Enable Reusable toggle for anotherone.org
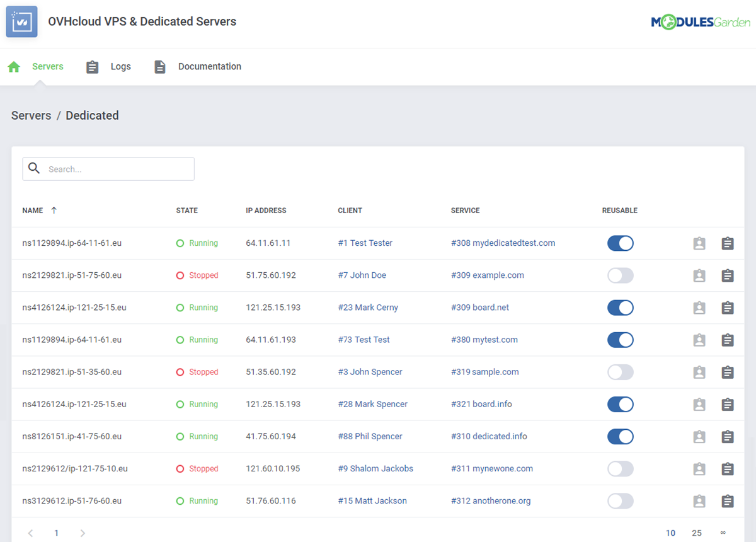The width and height of the screenshot is (756, 542). click(x=621, y=501)
